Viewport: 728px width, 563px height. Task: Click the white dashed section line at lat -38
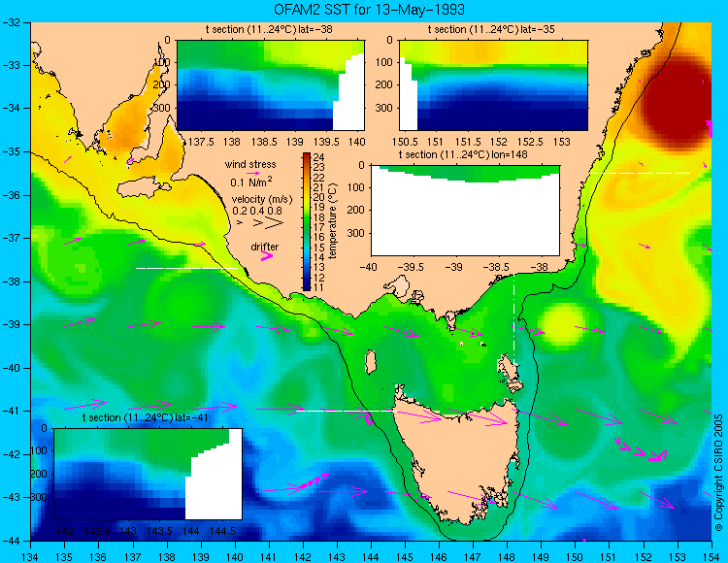tap(186, 268)
